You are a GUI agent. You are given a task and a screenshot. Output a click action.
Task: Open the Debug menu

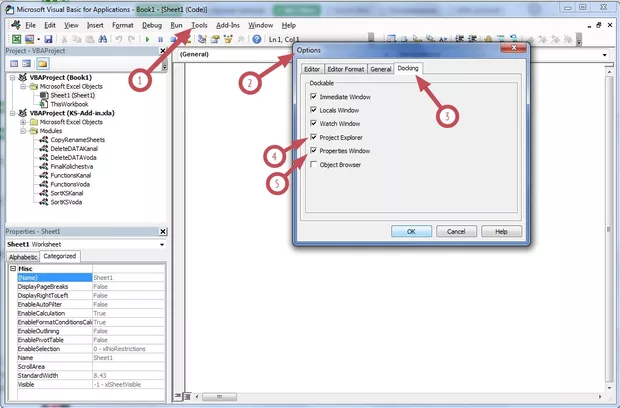(x=152, y=25)
